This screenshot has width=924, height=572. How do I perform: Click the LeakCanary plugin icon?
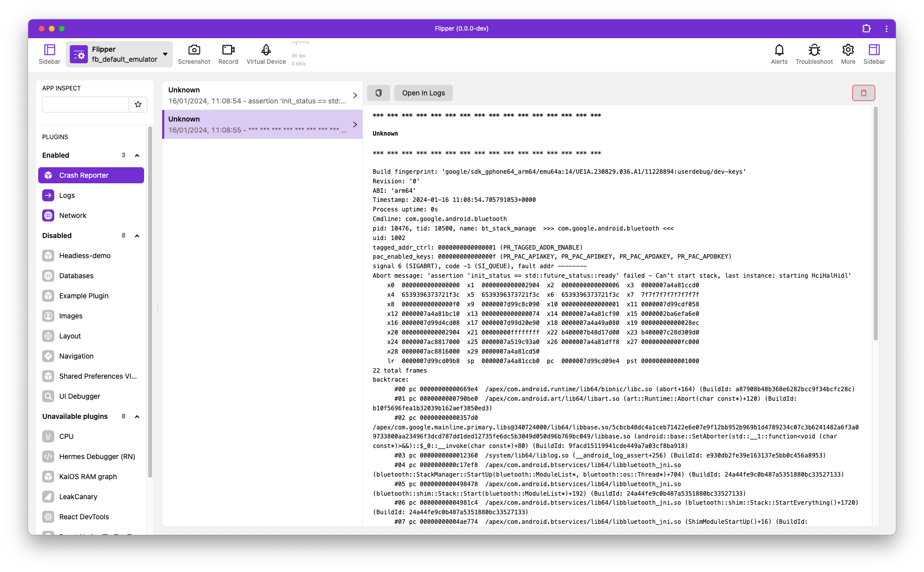(x=48, y=497)
